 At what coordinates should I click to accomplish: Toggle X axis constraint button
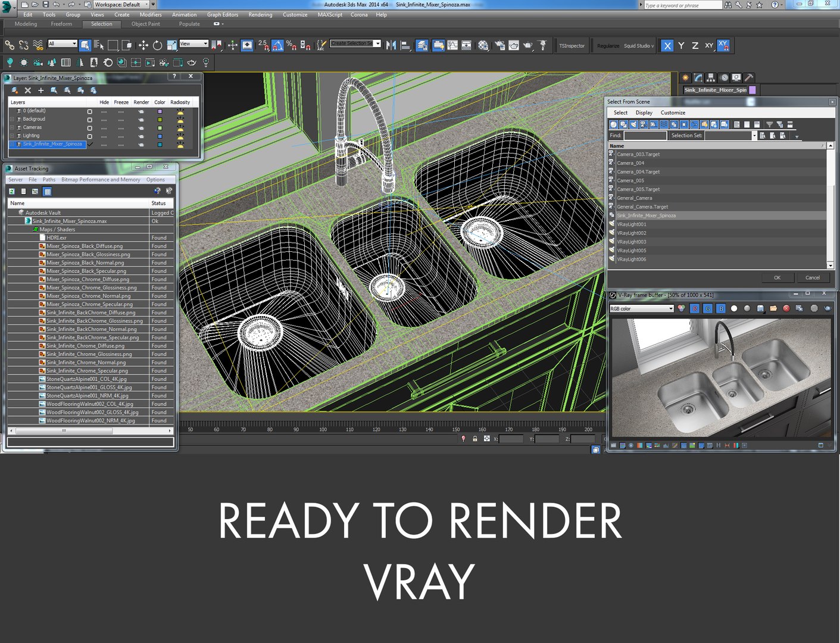(667, 45)
